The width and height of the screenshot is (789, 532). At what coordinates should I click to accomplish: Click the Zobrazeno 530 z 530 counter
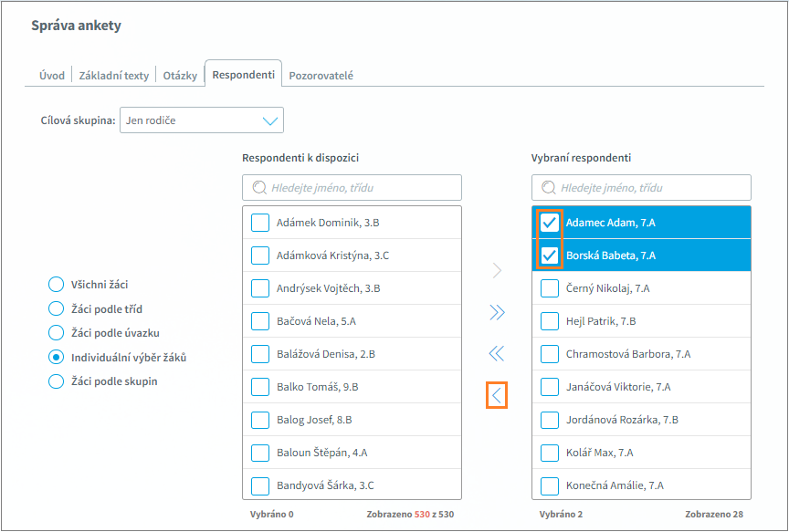[410, 514]
